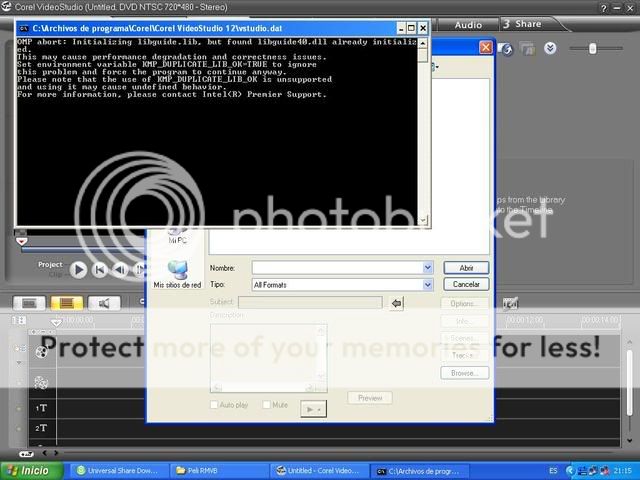Click the Tracks... button
This screenshot has height=480, width=640.
point(464,356)
